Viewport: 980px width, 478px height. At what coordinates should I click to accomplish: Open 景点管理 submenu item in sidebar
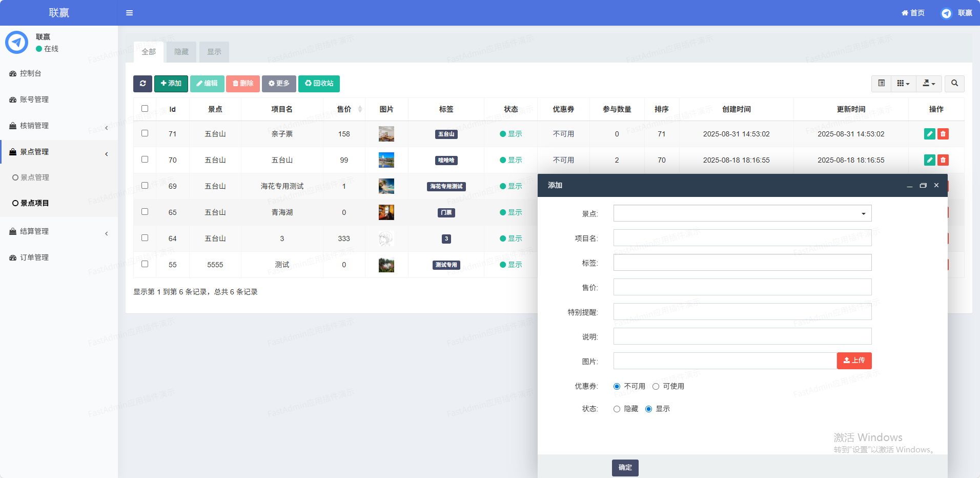(x=35, y=177)
